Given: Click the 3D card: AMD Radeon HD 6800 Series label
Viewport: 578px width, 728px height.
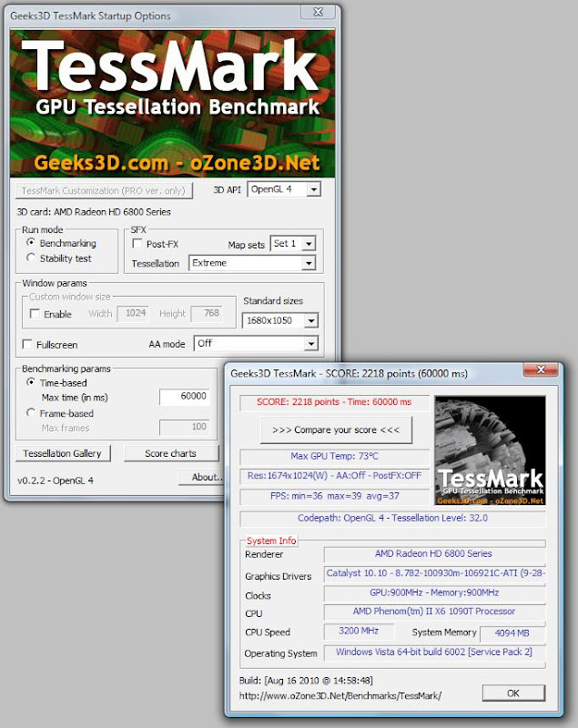Looking at the screenshot, I should pos(94,212).
